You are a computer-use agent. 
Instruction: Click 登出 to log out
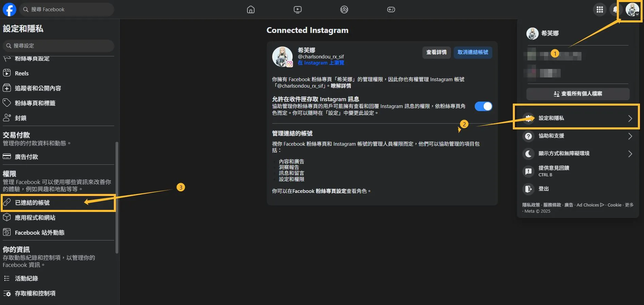tap(543, 189)
